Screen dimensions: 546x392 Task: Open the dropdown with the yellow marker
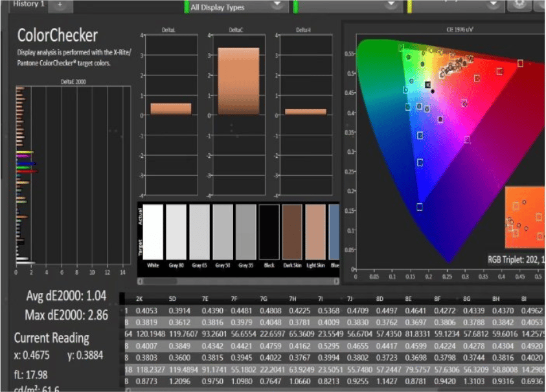(x=455, y=6)
